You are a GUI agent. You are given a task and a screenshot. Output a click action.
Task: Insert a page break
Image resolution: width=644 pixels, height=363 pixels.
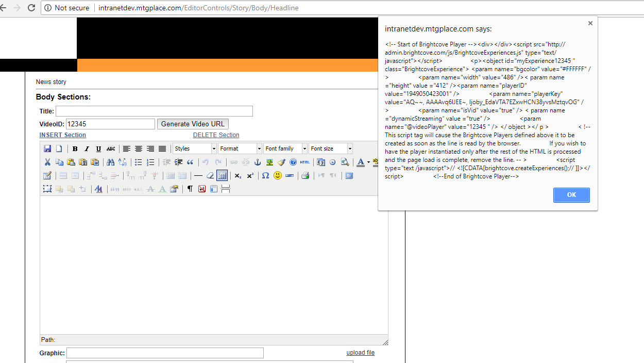226,189
